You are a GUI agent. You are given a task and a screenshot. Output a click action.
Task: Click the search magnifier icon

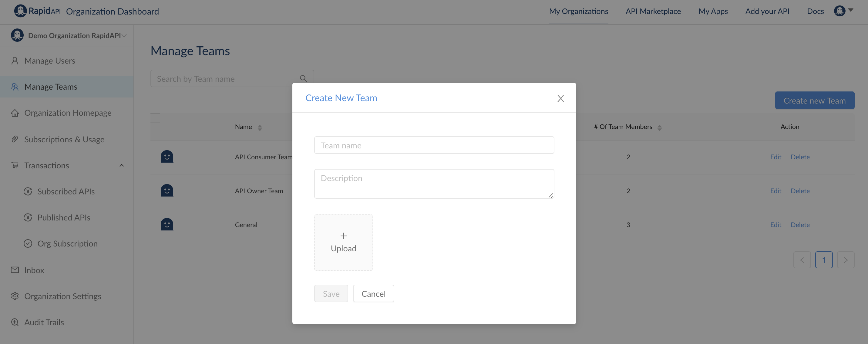(x=303, y=79)
